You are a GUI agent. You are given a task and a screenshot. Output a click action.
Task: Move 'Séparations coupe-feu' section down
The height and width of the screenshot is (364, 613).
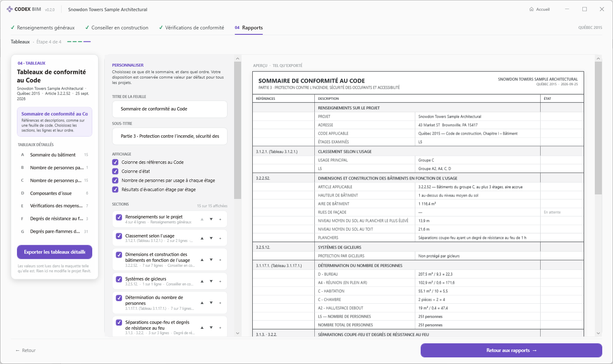point(211,328)
